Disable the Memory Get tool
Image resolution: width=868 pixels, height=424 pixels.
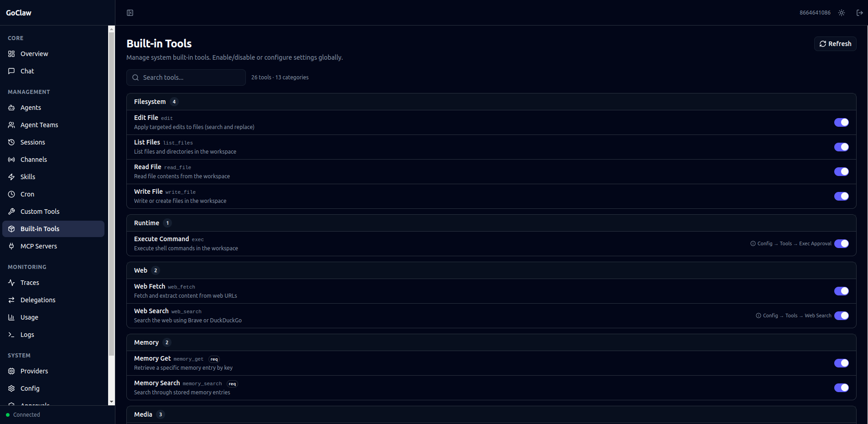(841, 363)
